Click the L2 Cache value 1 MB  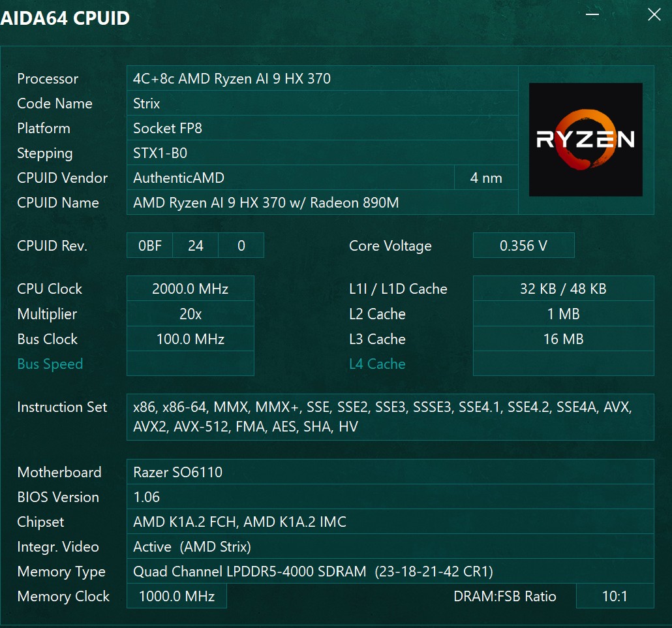[x=563, y=313]
